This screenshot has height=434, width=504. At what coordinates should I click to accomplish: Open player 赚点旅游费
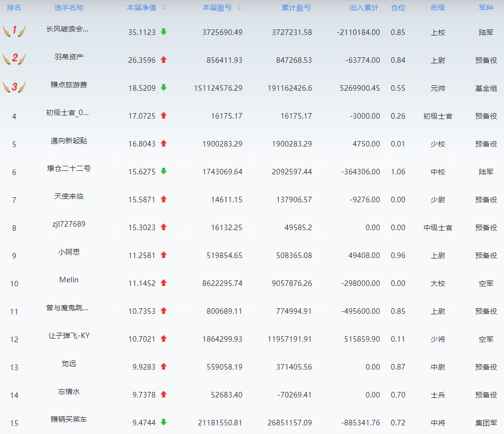(x=69, y=85)
